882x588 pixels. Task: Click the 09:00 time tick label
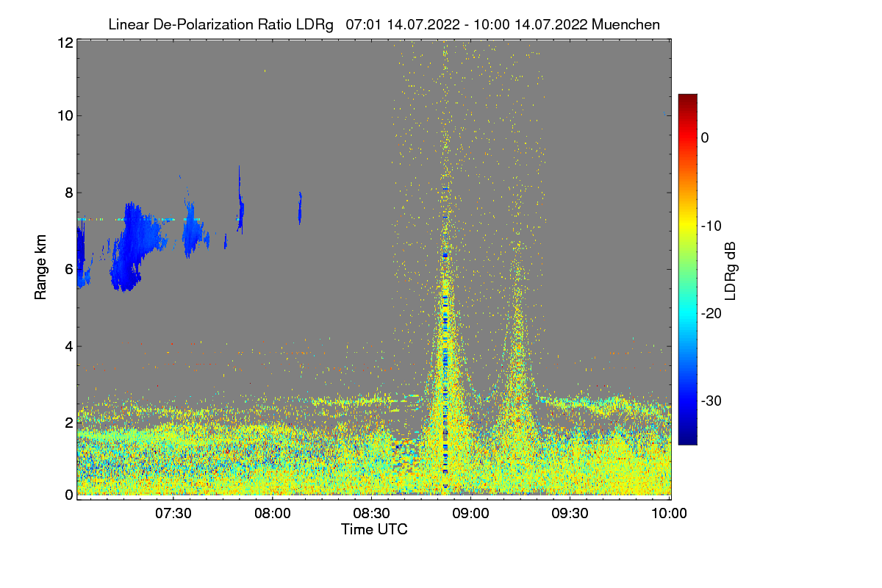tap(471, 514)
